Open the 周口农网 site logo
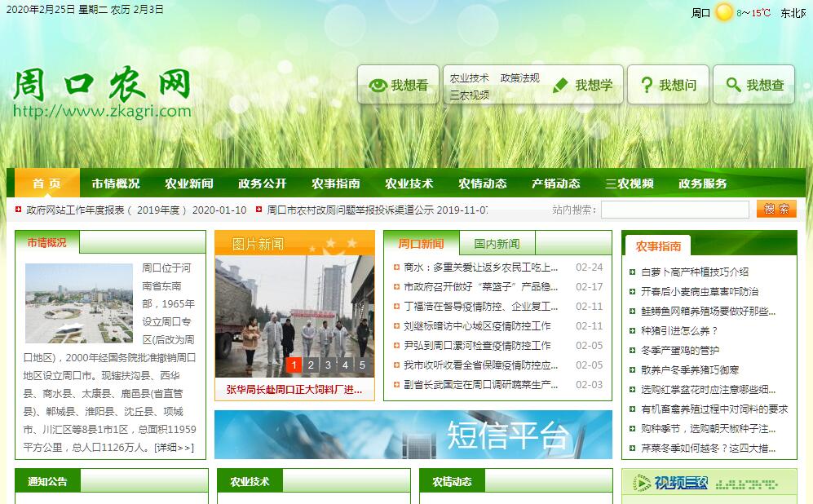Image resolution: width=813 pixels, height=504 pixels. (102, 92)
